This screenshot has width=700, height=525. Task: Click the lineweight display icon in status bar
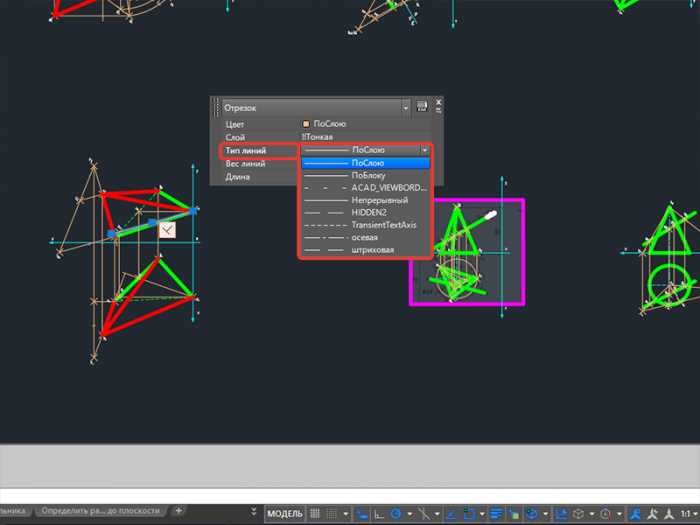click(496, 513)
